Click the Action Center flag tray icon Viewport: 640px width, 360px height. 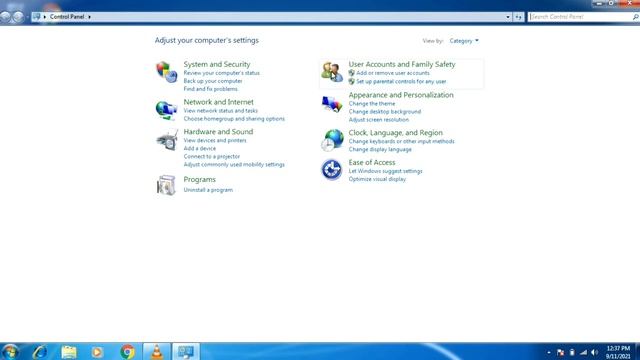(x=560, y=353)
